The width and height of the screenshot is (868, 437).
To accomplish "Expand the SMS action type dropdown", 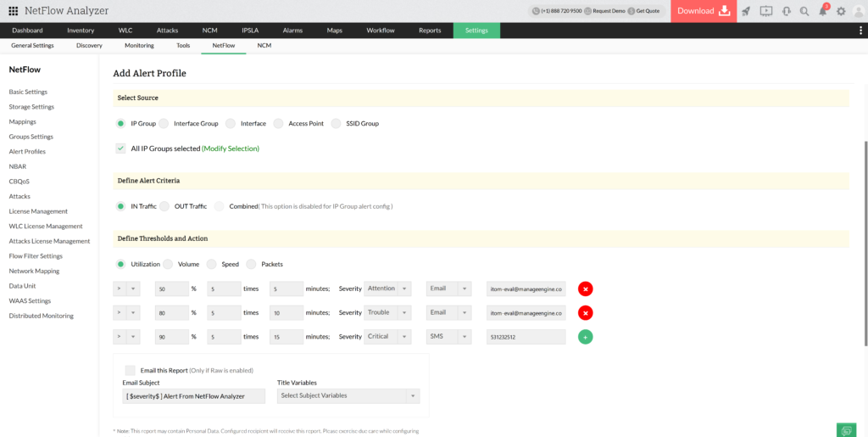I will pos(448,337).
